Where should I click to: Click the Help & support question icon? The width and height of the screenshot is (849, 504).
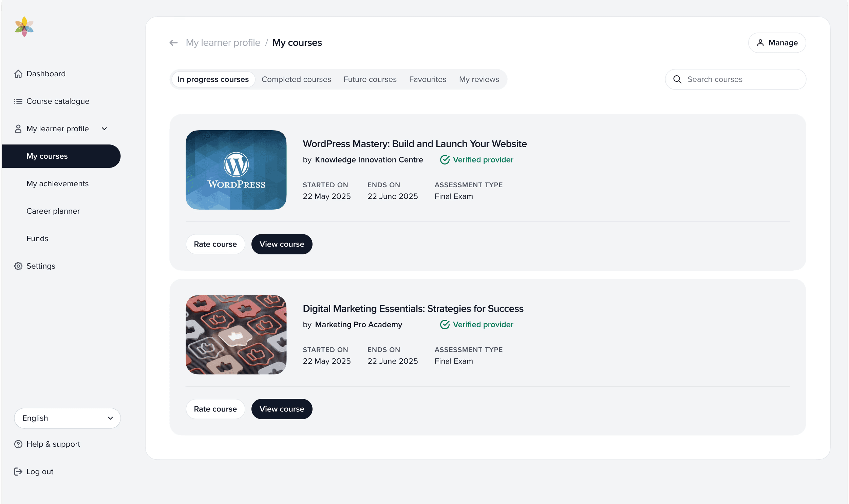[18, 444]
